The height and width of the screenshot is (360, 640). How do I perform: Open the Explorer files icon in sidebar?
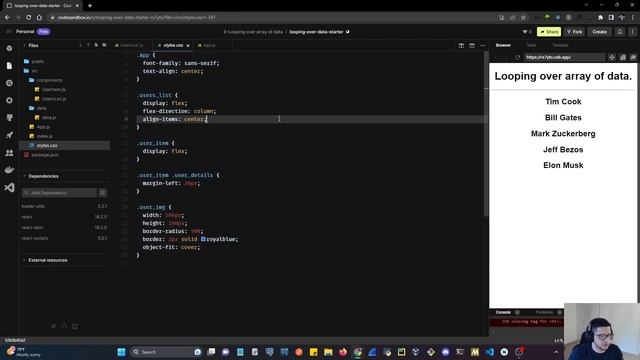point(9,66)
